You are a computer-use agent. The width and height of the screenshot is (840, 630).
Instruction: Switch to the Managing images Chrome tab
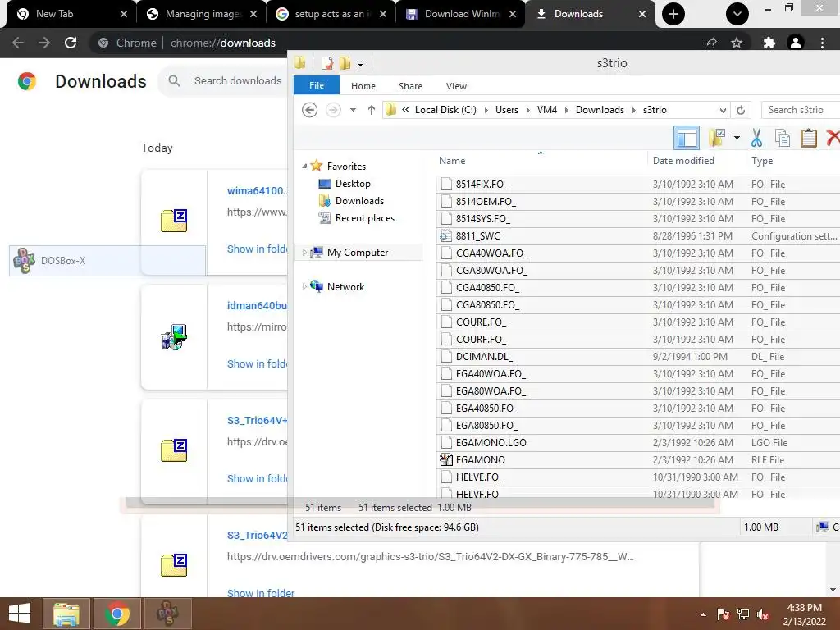coord(201,14)
